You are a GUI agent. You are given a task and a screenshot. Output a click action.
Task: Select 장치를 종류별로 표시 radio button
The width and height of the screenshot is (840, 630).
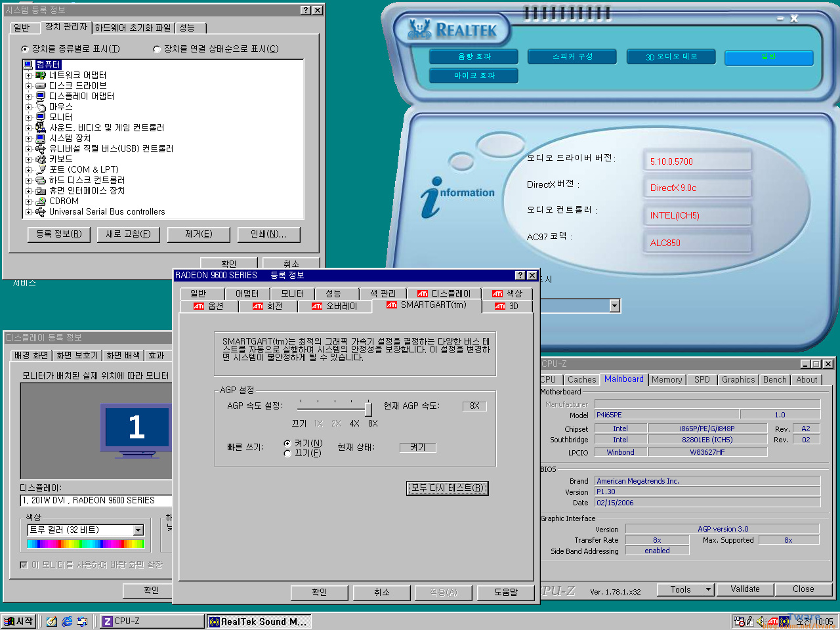(25, 49)
